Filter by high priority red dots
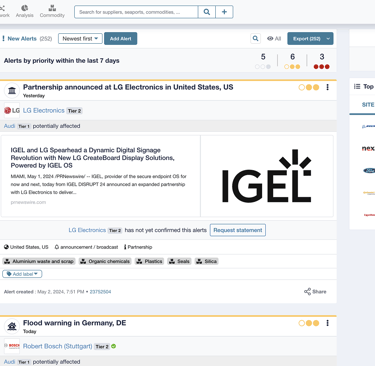 [321, 67]
